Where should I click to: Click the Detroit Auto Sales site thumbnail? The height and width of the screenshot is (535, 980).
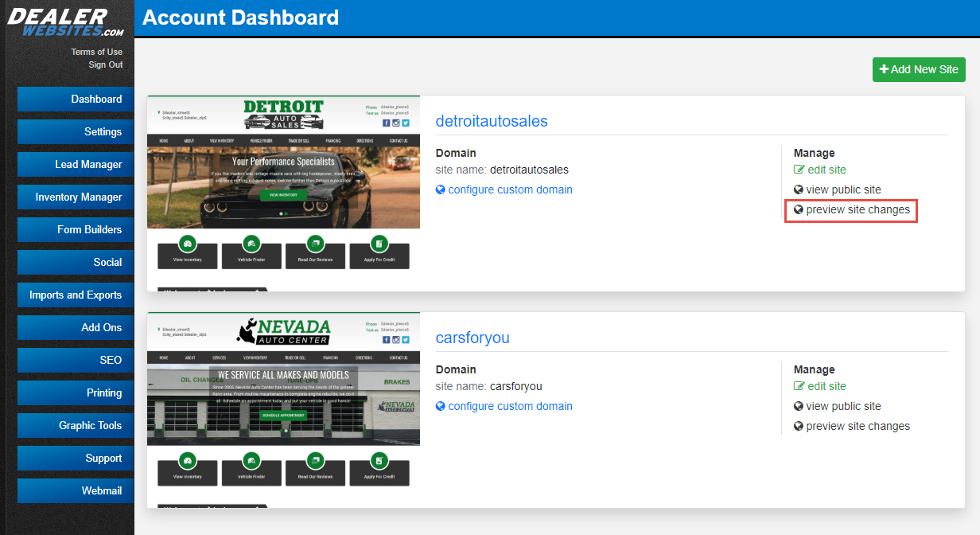coord(283,193)
